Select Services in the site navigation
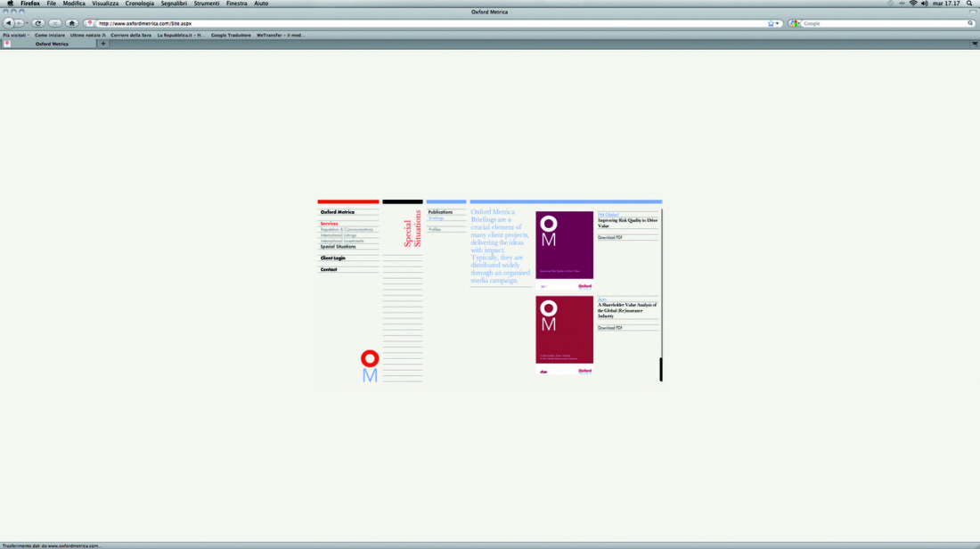The width and height of the screenshot is (980, 549). tap(329, 223)
